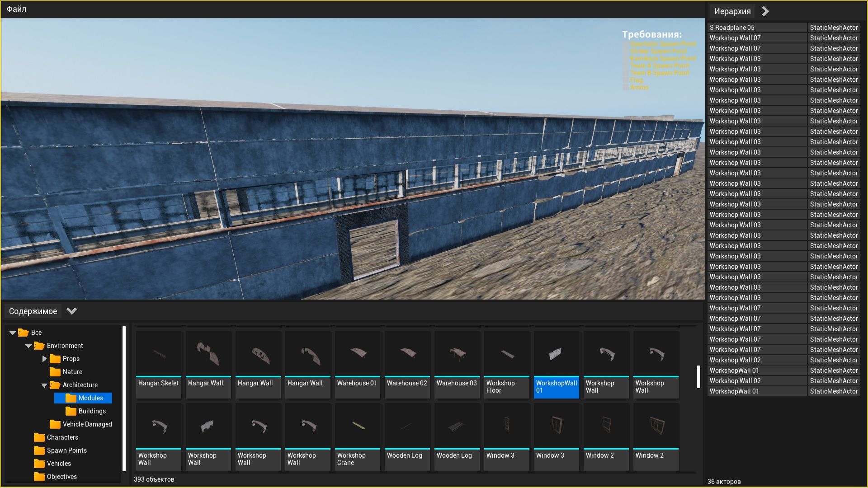Open the Файл menu
The width and height of the screenshot is (868, 488).
pyautogui.click(x=16, y=9)
